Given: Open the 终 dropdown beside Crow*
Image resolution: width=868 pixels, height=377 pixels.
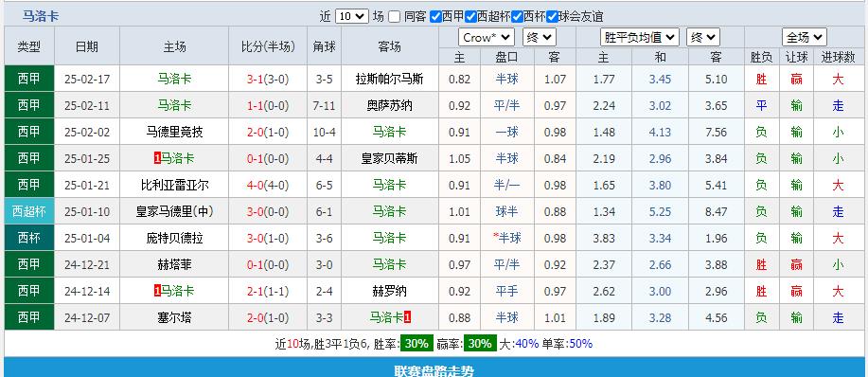Looking at the screenshot, I should (540, 38).
